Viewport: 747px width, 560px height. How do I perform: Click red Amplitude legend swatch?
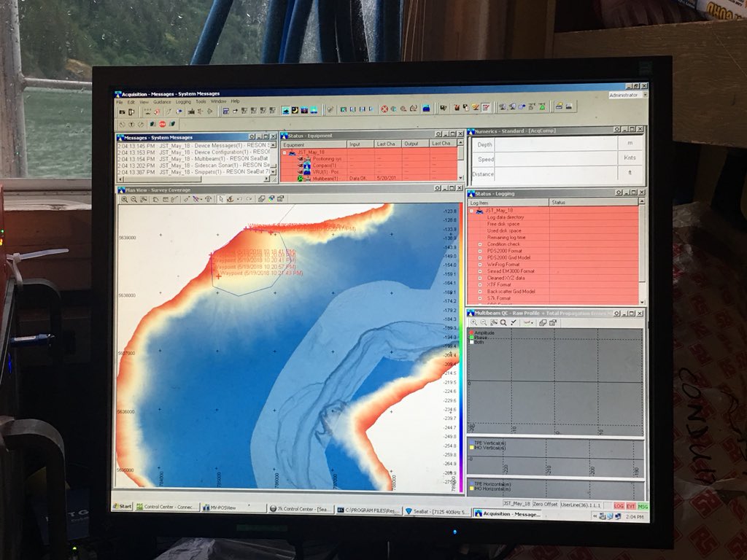(472, 332)
